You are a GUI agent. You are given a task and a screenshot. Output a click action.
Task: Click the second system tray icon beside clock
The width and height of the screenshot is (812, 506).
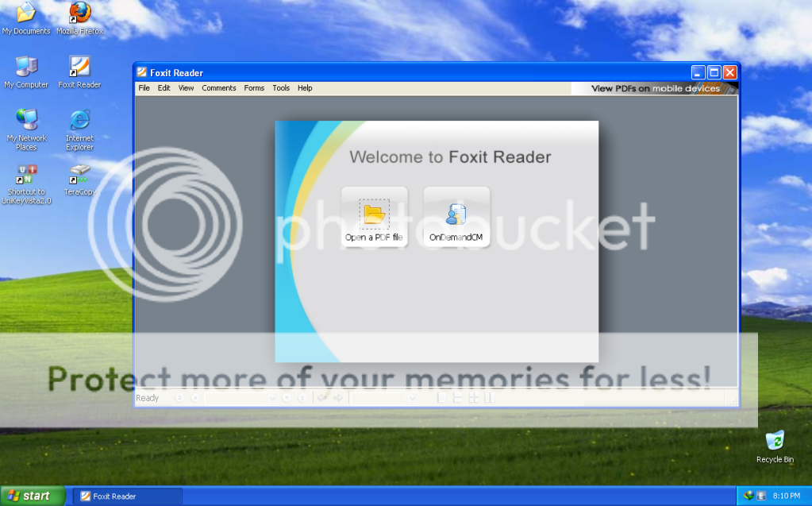pos(761,496)
